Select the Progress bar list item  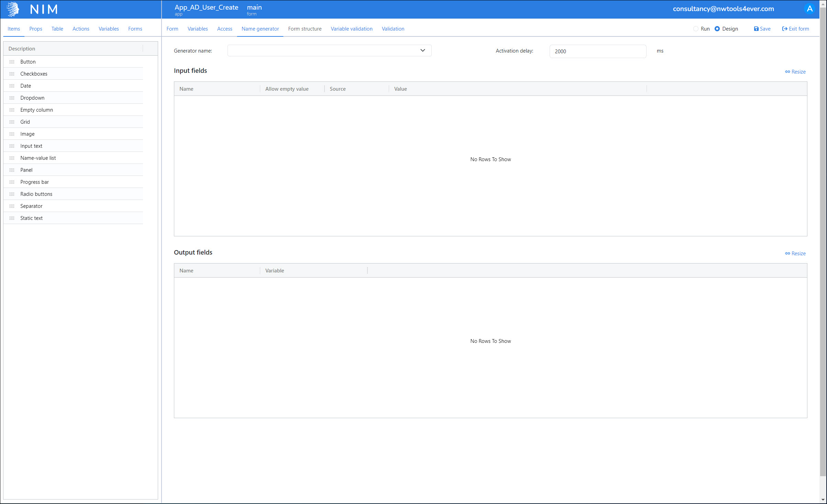pos(34,182)
